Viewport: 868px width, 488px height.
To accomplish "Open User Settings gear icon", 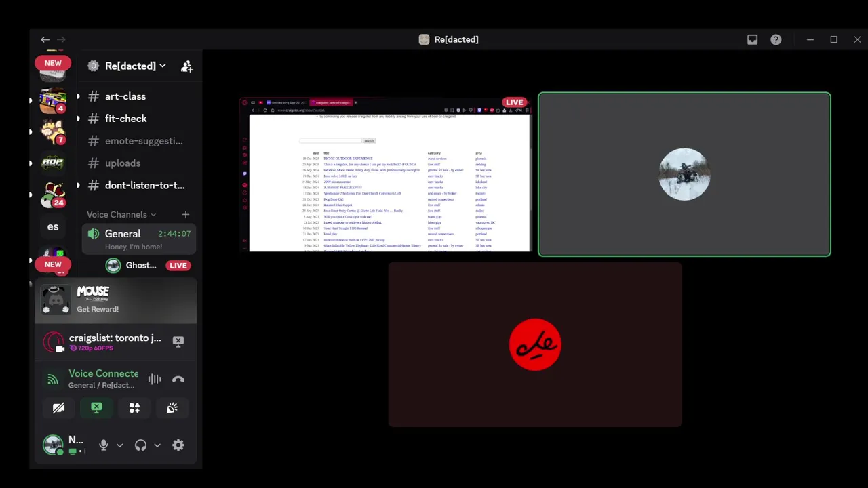I will point(178,445).
